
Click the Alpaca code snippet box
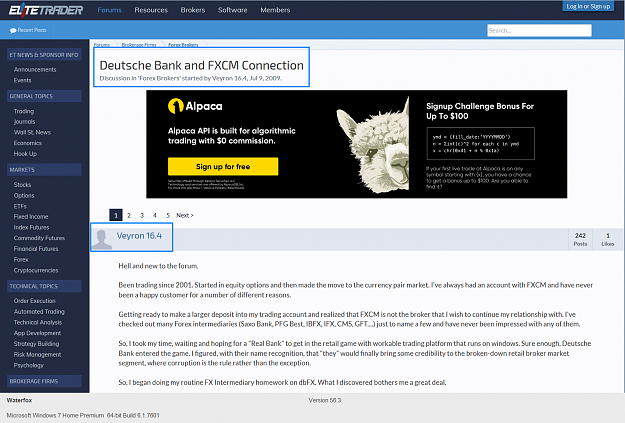click(480, 144)
